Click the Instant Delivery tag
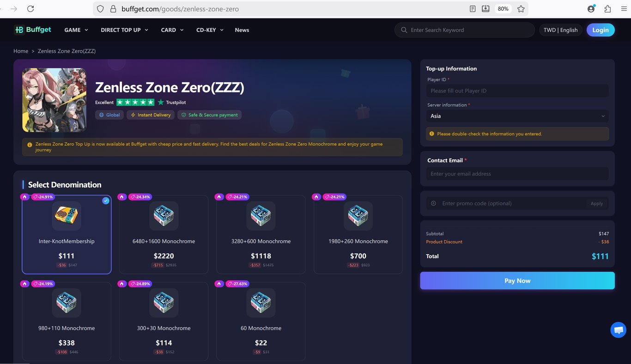The height and width of the screenshot is (364, 631). 151,115
